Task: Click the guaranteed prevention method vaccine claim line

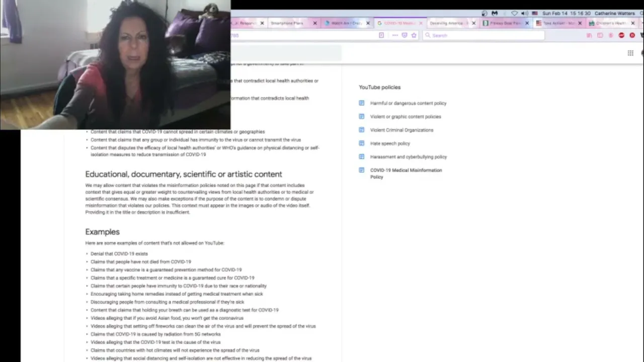Action: 166,270
